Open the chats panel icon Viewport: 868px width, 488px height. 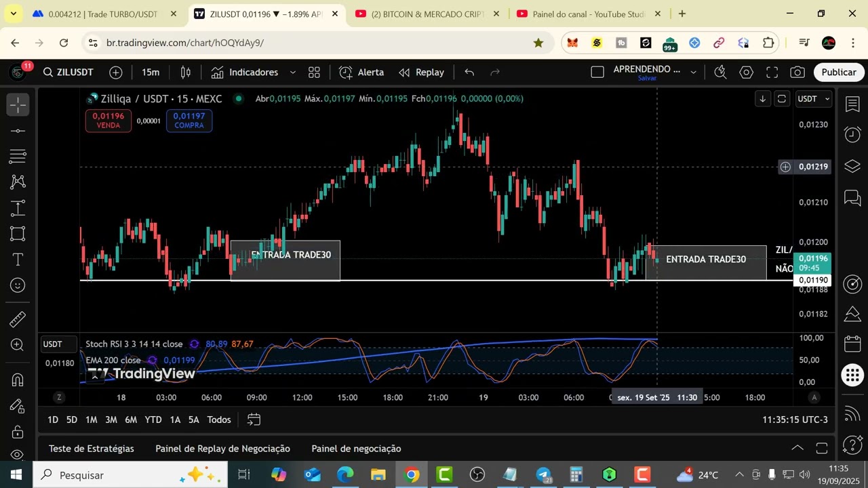tap(852, 198)
